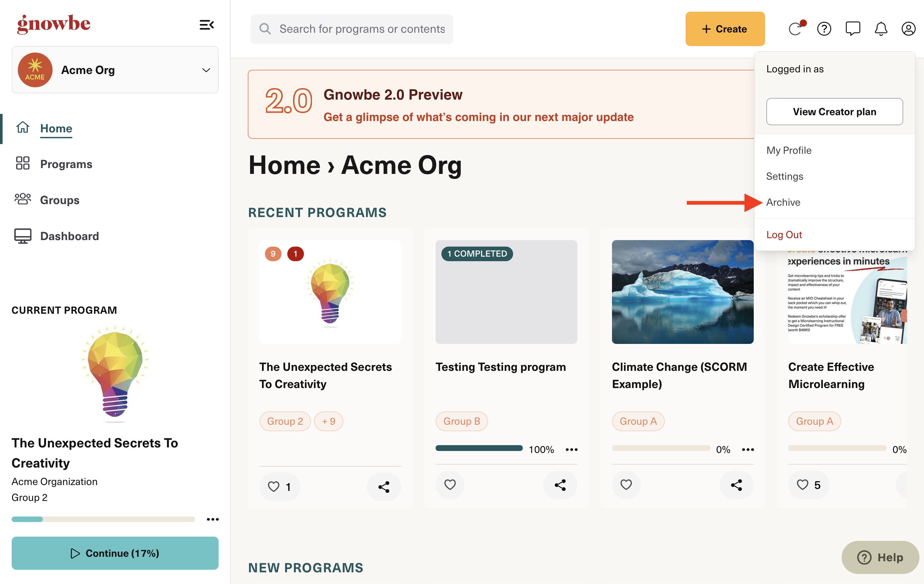
Task: Open current program more options ellipsis
Action: pyautogui.click(x=212, y=519)
